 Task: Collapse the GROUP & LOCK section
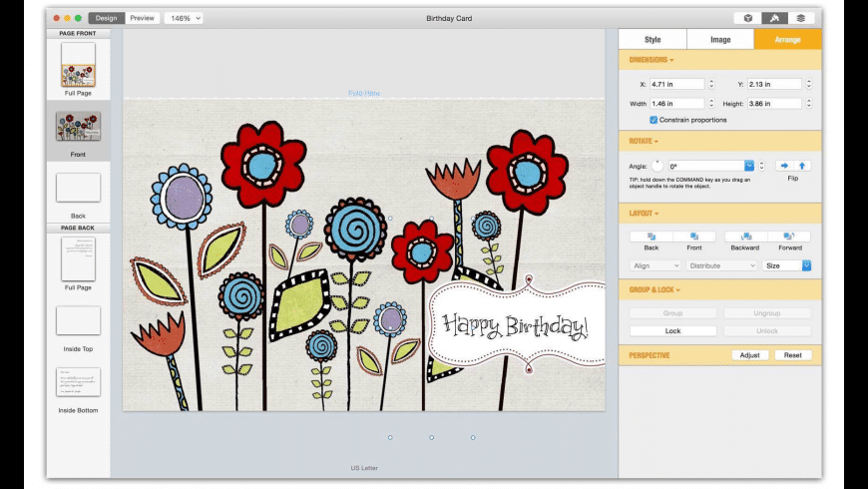pos(654,289)
